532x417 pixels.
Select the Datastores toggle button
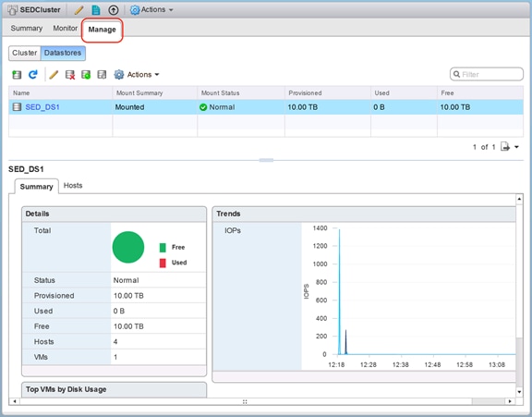pos(63,53)
